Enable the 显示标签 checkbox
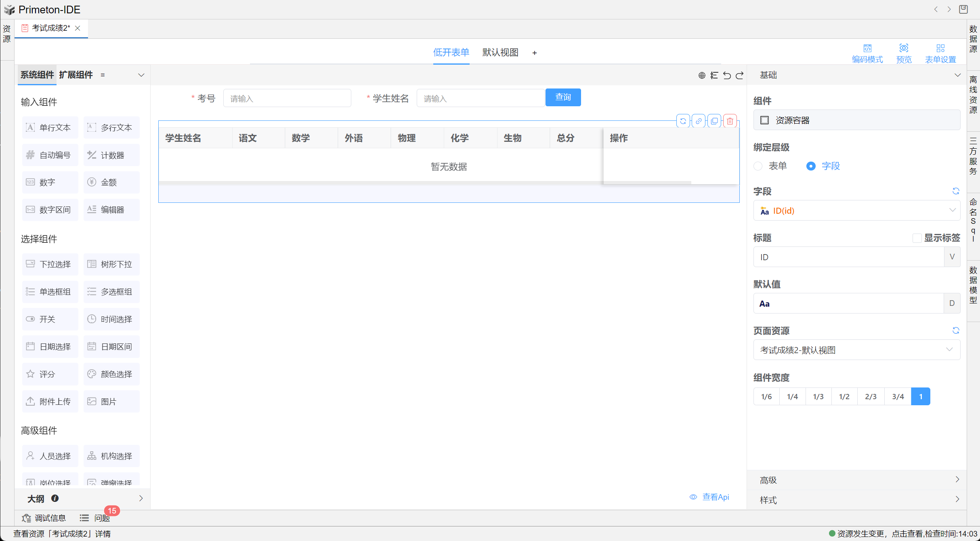Image resolution: width=980 pixels, height=541 pixels. [917, 238]
